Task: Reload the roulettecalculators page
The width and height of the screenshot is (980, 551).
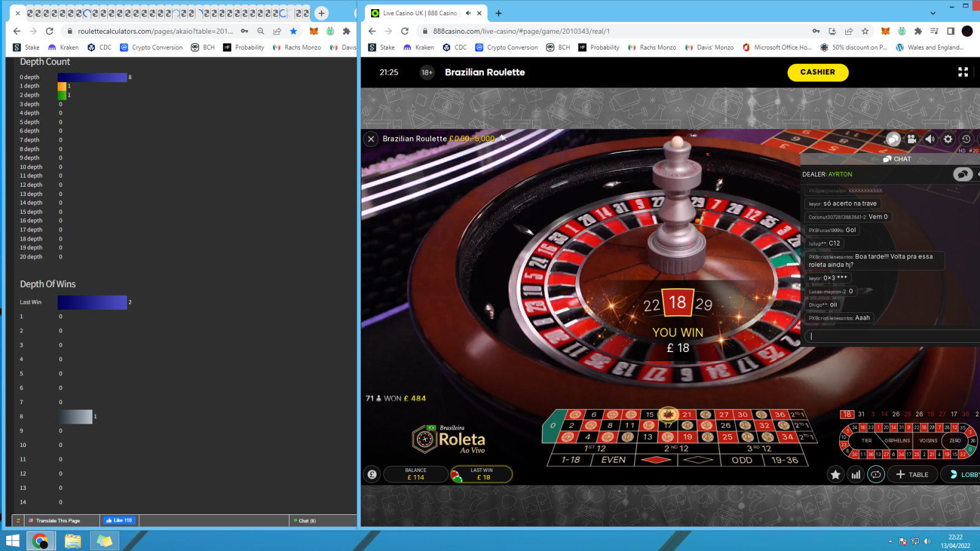Action: (50, 31)
